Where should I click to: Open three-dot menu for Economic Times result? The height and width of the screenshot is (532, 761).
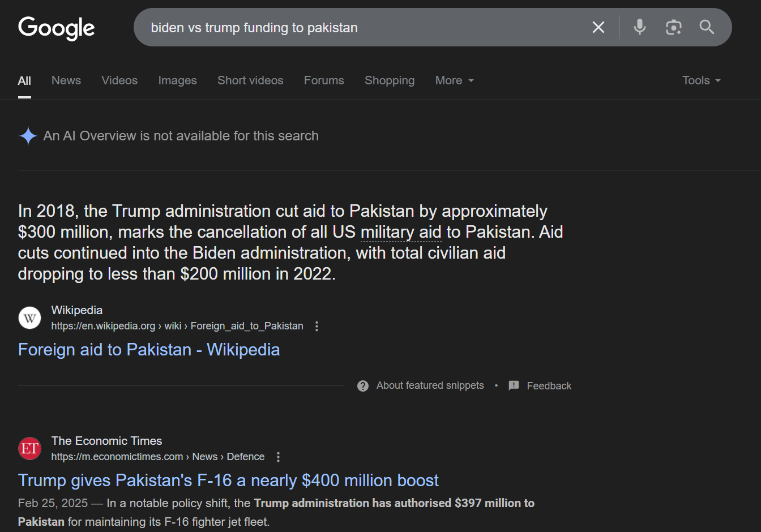tap(278, 457)
